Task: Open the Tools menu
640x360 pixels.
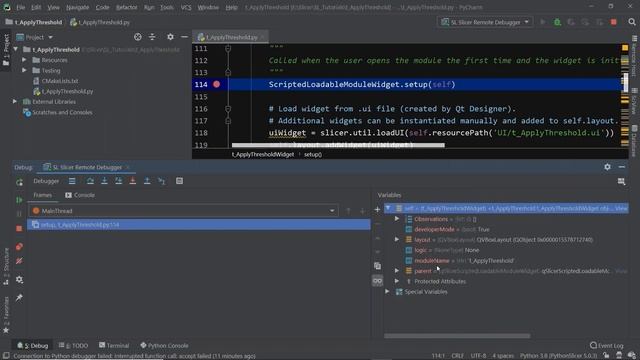Action: (167, 7)
